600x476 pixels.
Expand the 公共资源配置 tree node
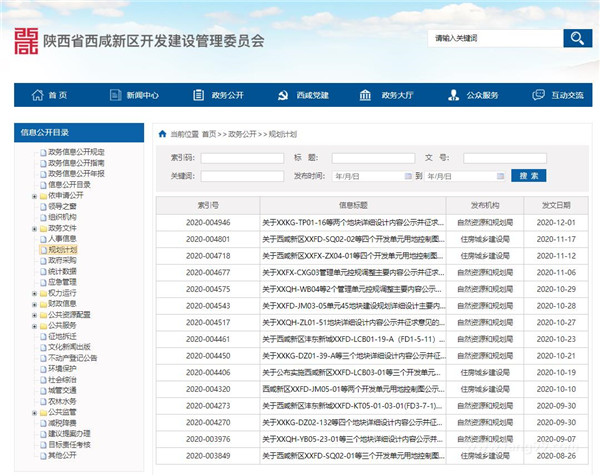pos(34,315)
